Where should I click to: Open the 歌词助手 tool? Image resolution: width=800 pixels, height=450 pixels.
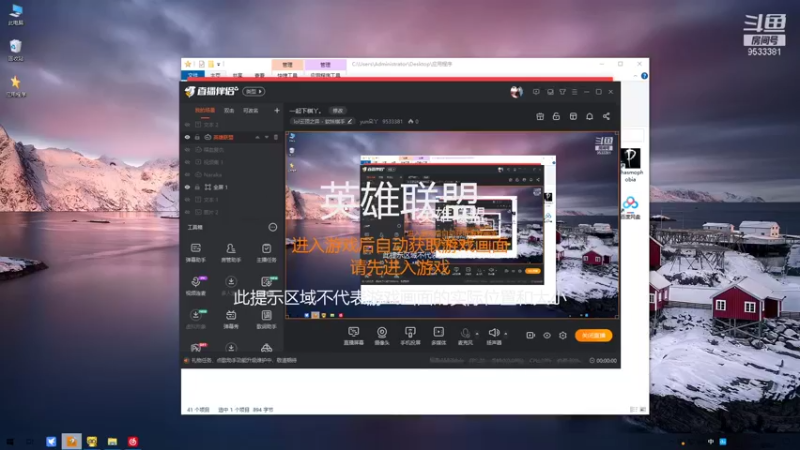pos(266,319)
